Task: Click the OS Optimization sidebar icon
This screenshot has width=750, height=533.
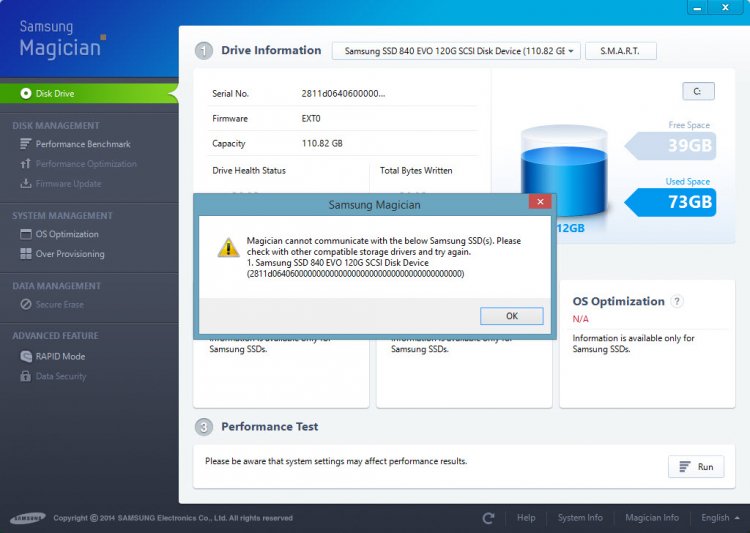Action: [x=26, y=234]
